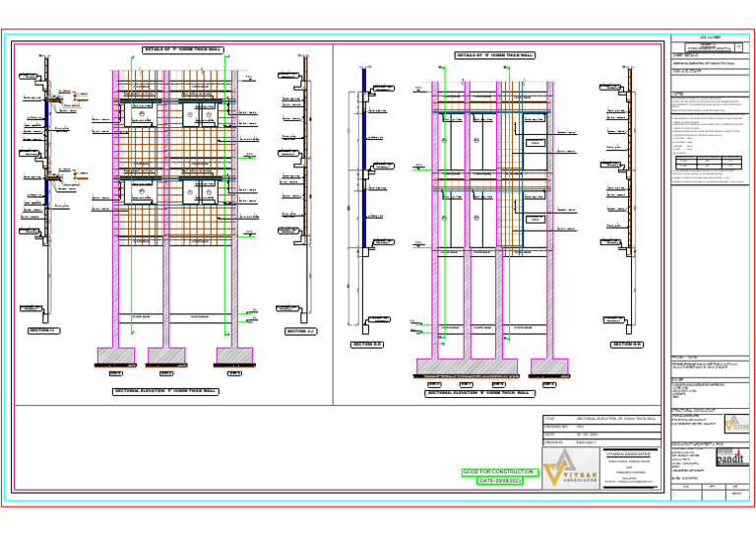The image size is (756, 534).
Task: Click the STRUCTURAL CONSULTANT heading
Action: click(693, 411)
